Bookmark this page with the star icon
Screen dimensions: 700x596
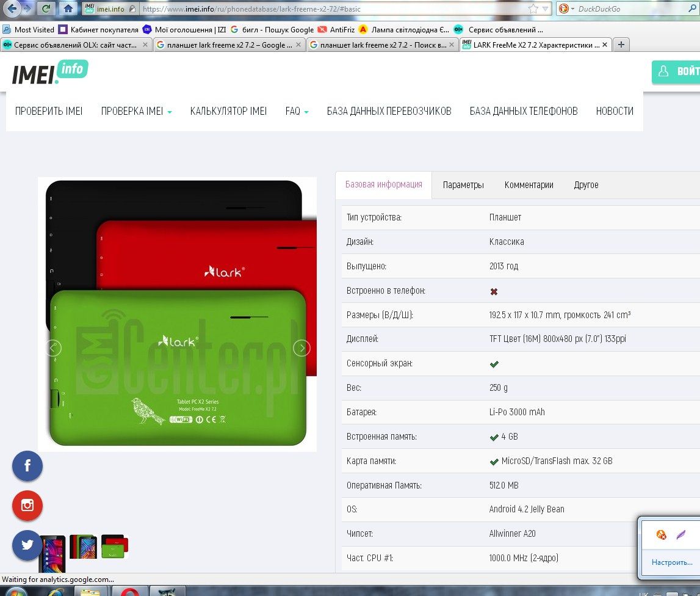pos(533,9)
